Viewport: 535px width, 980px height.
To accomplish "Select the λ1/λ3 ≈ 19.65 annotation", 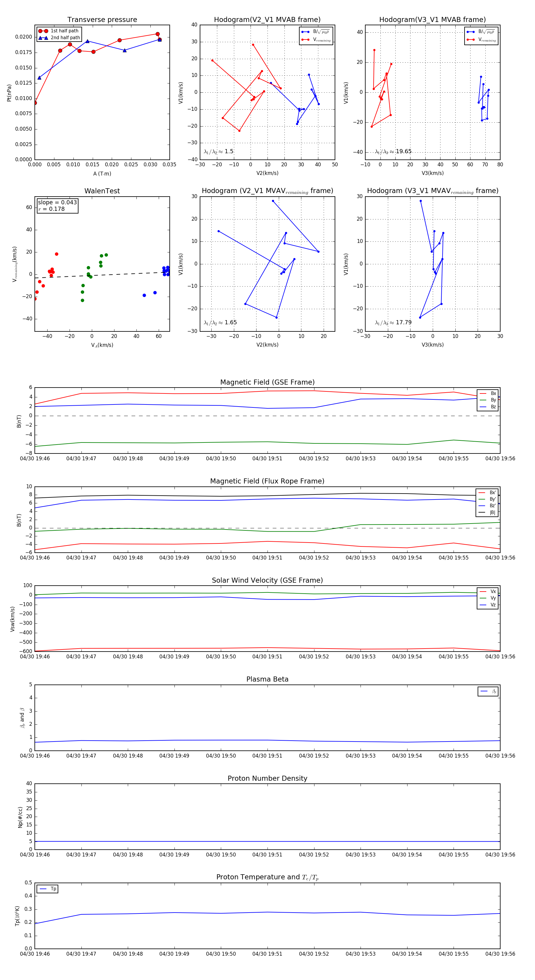I will [393, 151].
